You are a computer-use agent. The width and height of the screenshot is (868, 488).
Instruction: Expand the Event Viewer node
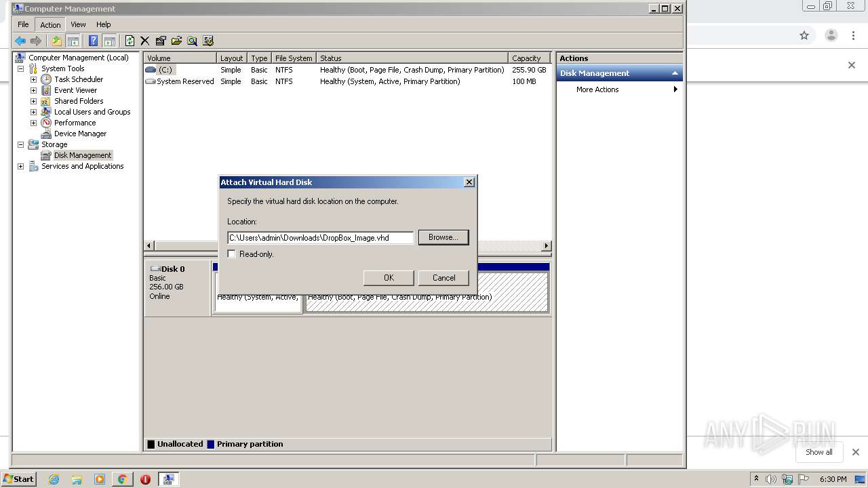[x=33, y=90]
